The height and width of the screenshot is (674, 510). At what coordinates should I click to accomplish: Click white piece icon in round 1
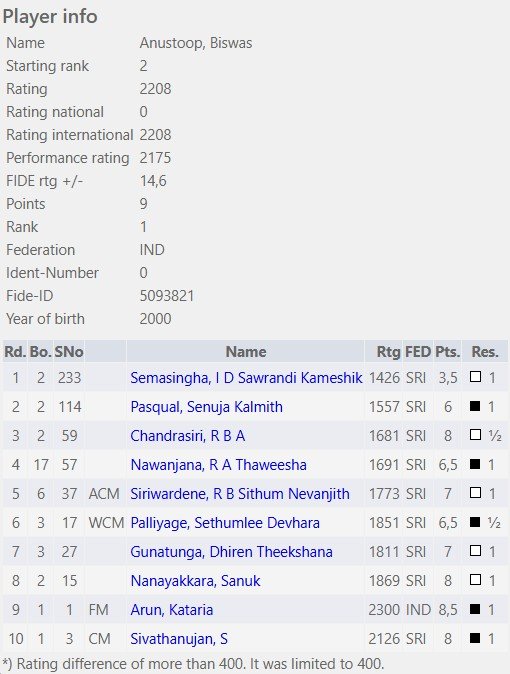(475, 377)
